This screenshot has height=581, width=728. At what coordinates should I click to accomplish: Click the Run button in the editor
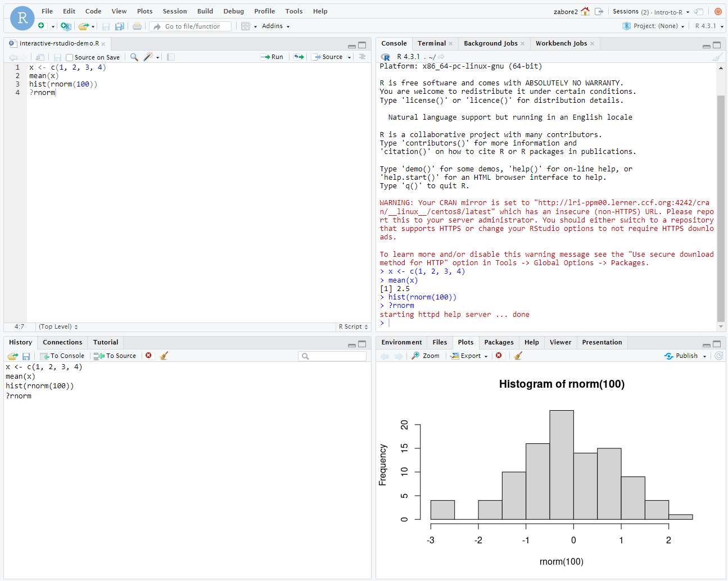click(272, 57)
